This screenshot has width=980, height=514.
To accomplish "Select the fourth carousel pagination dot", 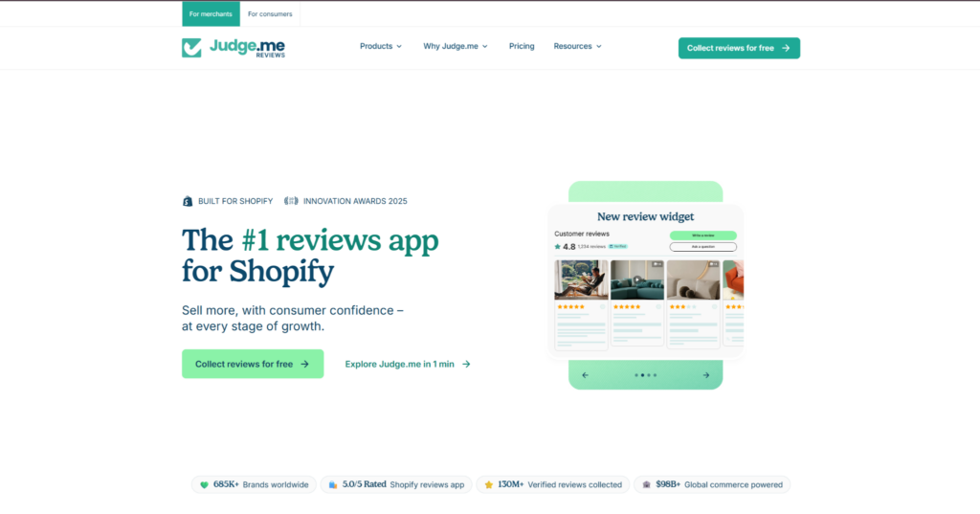I will point(655,375).
